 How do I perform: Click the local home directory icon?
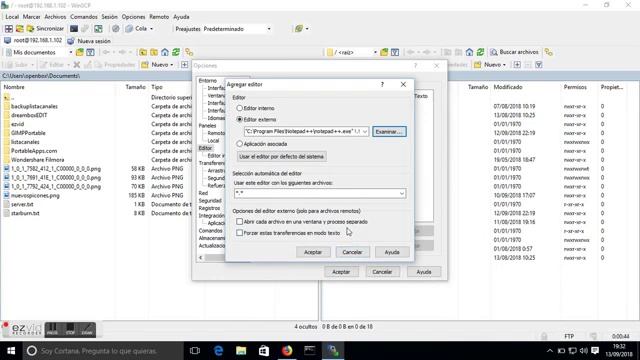point(164,52)
